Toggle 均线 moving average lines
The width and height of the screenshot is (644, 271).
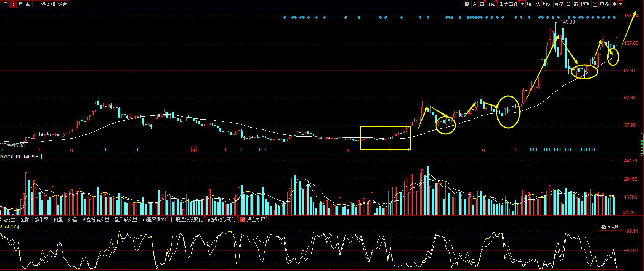pyautogui.click(x=547, y=4)
